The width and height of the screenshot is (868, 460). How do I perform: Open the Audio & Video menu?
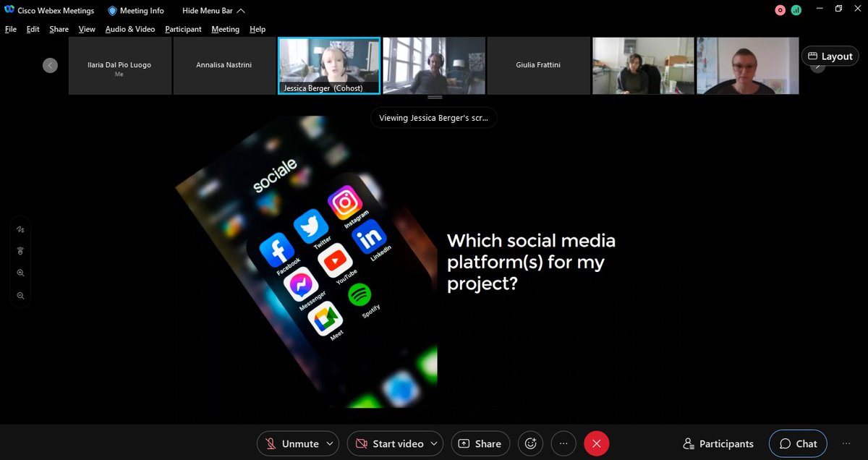[130, 29]
